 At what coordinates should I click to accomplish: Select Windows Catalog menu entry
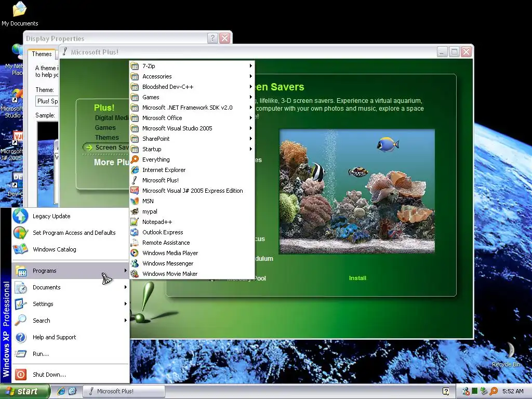[x=71, y=249]
